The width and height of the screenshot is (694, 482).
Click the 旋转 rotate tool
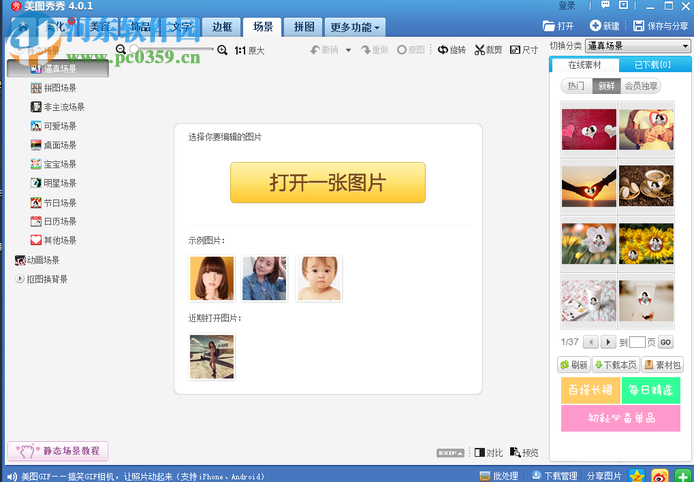pyautogui.click(x=452, y=50)
